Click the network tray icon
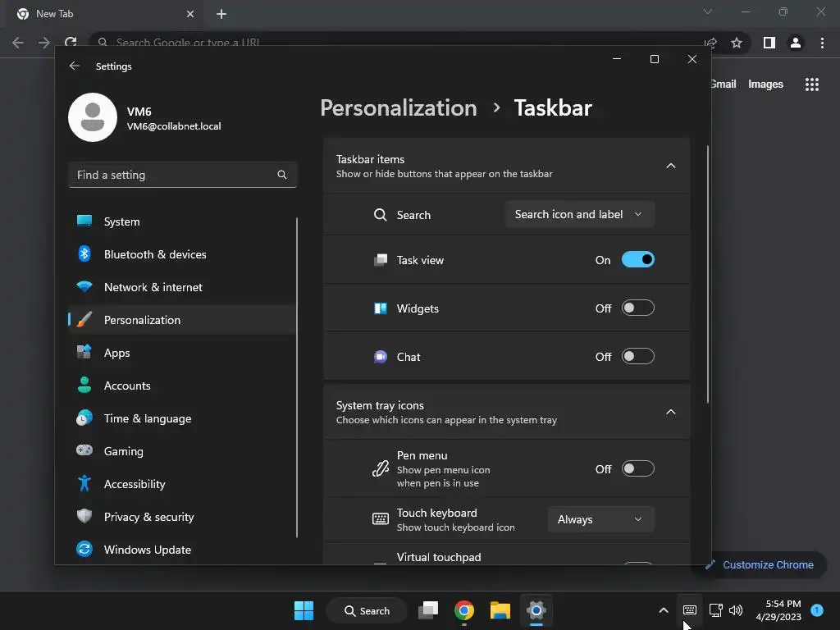 click(x=715, y=610)
